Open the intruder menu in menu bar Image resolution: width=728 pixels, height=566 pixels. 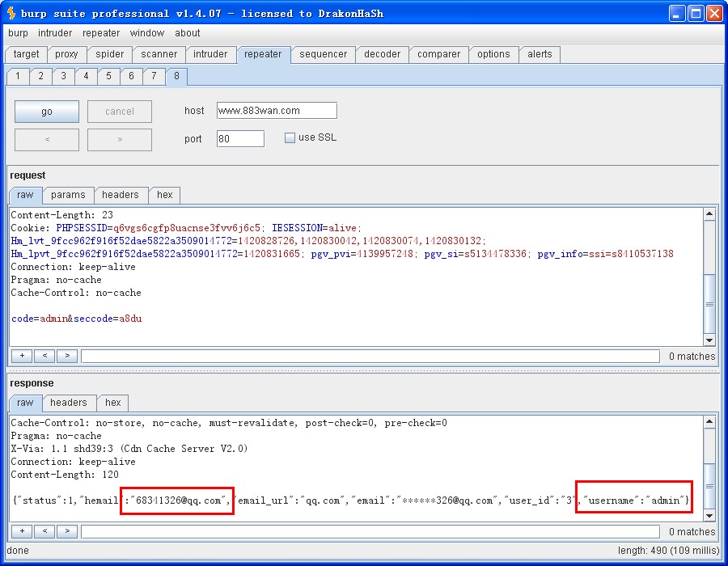55,33
